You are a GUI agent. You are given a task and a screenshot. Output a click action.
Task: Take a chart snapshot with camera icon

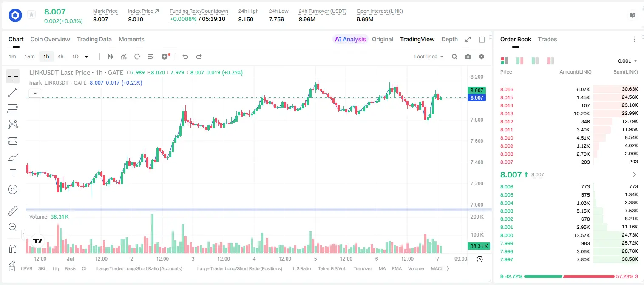[468, 57]
